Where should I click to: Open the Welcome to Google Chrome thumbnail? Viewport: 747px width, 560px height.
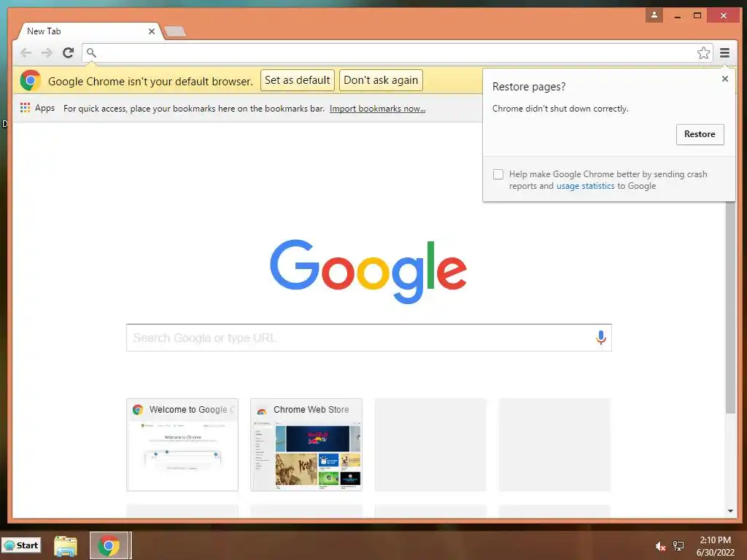pyautogui.click(x=182, y=445)
